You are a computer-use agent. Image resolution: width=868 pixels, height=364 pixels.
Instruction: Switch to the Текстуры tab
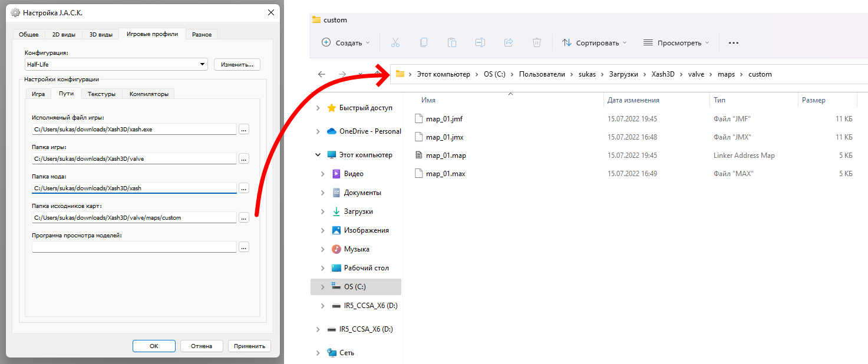(x=101, y=94)
